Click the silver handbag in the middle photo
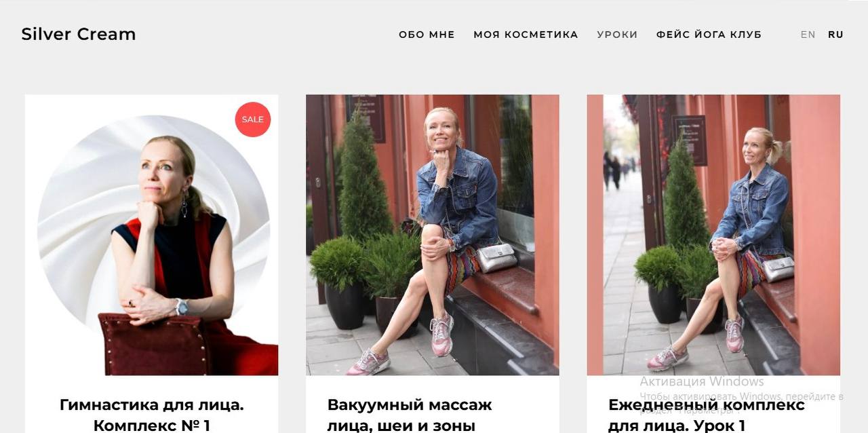 tap(496, 259)
